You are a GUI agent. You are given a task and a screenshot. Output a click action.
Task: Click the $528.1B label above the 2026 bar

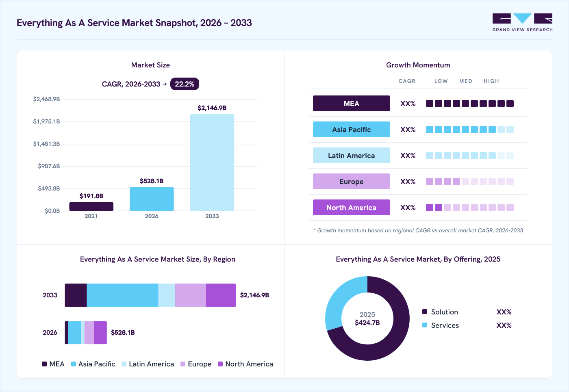coord(152,181)
